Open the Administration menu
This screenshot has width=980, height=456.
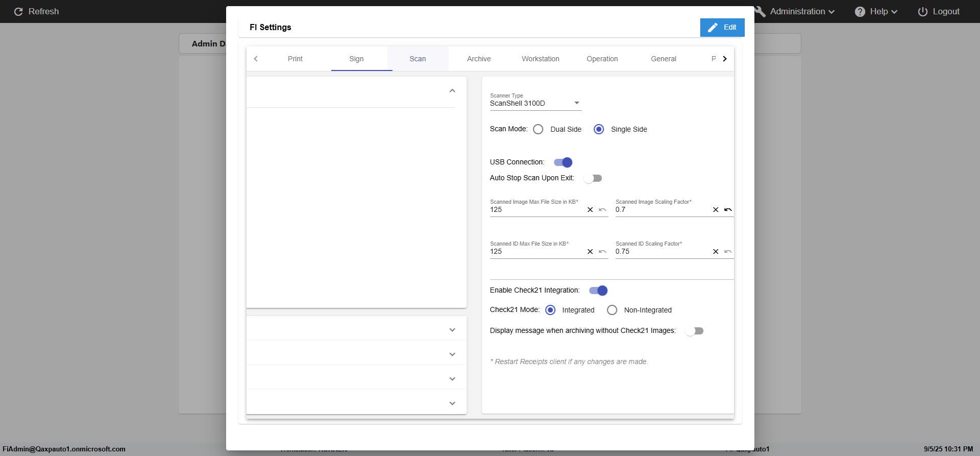[x=797, y=12]
